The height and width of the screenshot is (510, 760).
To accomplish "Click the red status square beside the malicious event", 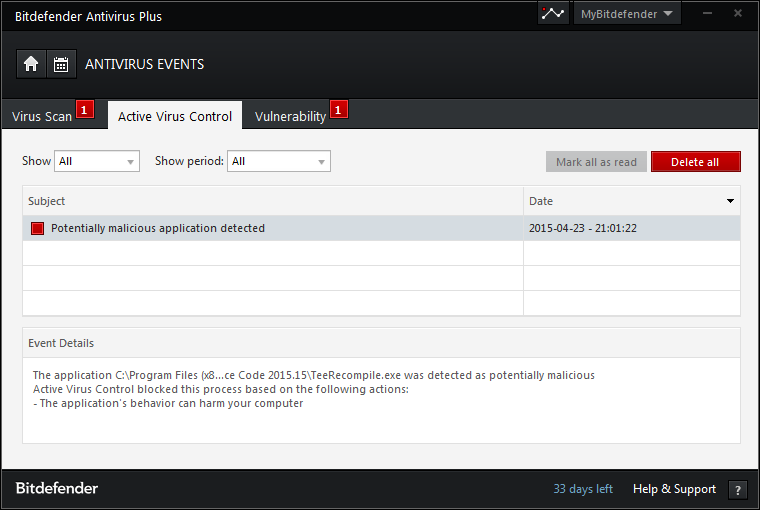I will pos(37,228).
